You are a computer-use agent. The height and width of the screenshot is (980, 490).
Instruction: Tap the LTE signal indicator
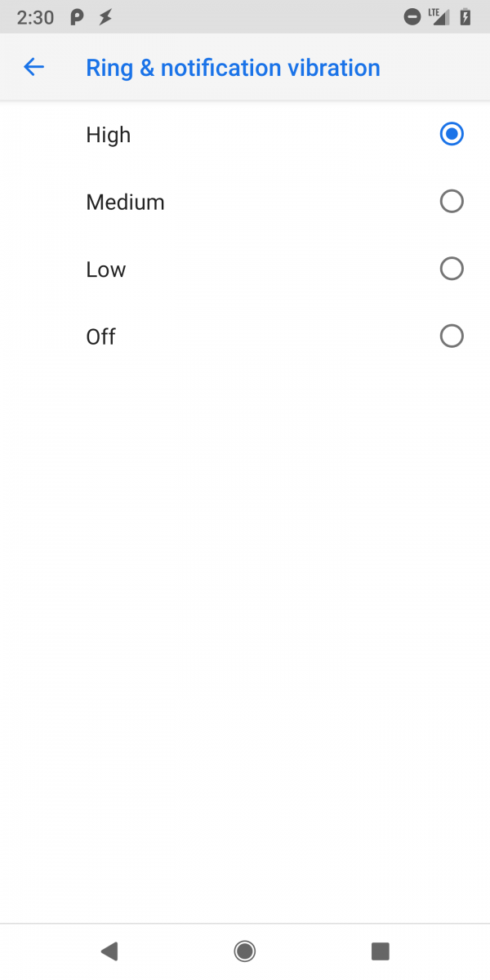click(x=439, y=16)
